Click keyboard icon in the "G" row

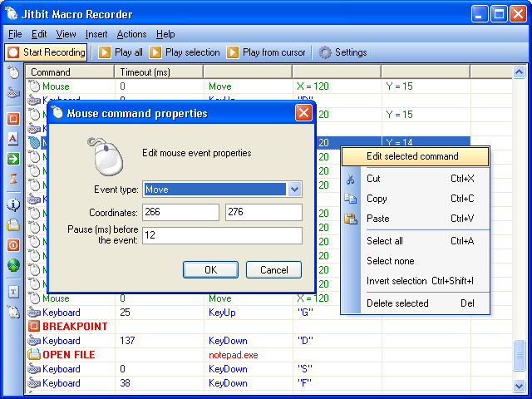[33, 313]
